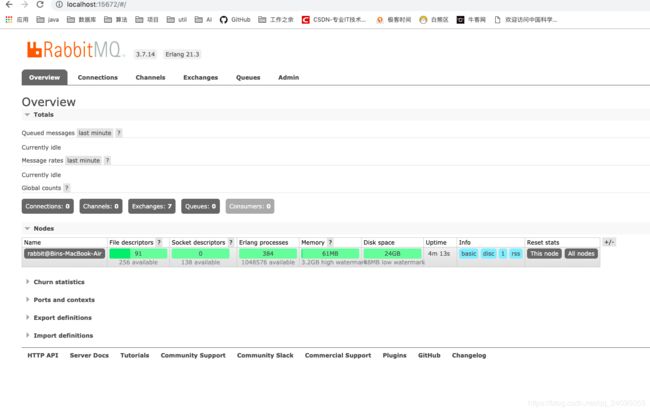Click the browser forward arrow
Screen dimensions: 650x412
pyautogui.click(x=24, y=5)
